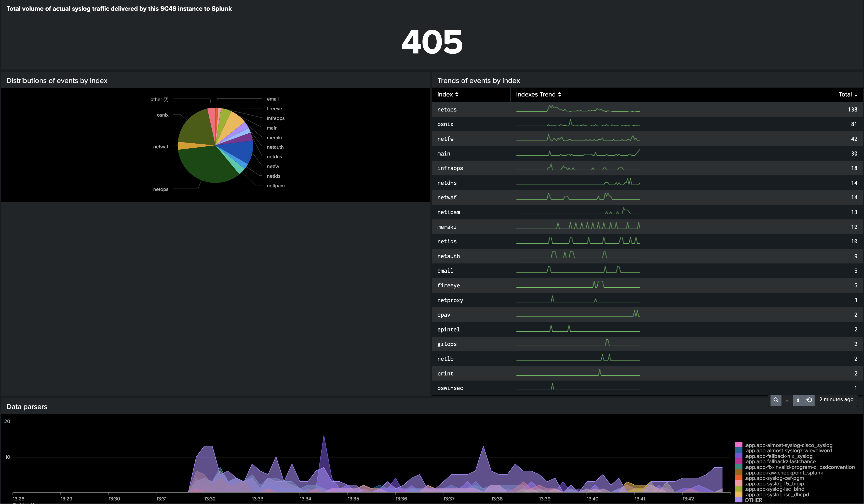
Task: Click sort arrows beside Indexes Trend
Action: [560, 95]
